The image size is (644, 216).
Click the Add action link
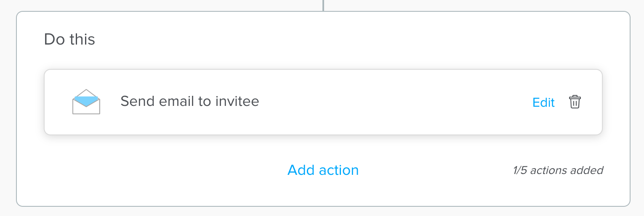(x=323, y=170)
